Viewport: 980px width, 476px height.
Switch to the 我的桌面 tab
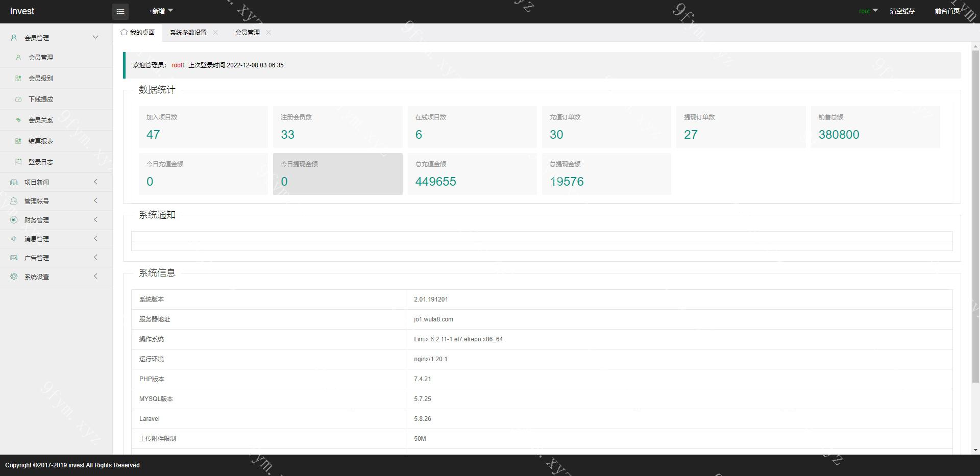click(138, 32)
